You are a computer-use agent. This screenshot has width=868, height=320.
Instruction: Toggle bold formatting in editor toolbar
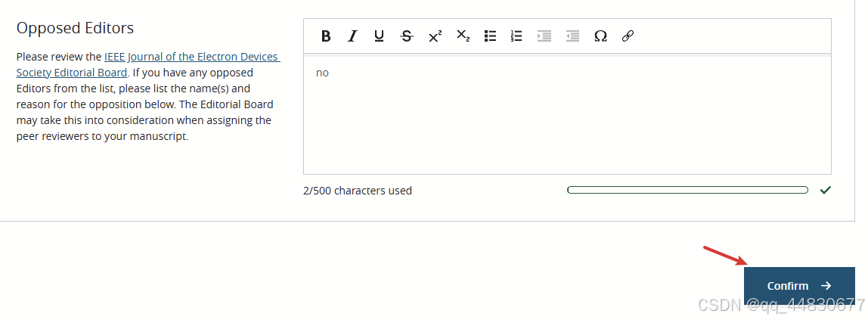(x=325, y=36)
